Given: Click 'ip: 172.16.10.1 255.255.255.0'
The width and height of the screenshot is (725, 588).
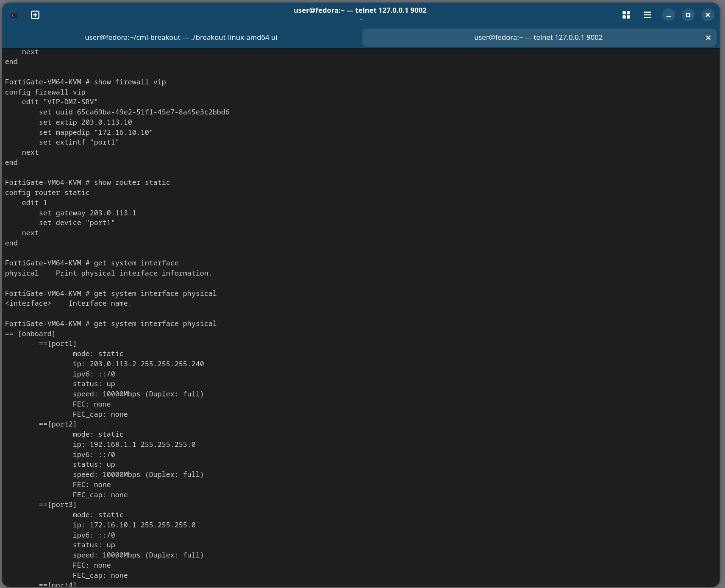Looking at the screenshot, I should 134,525.
